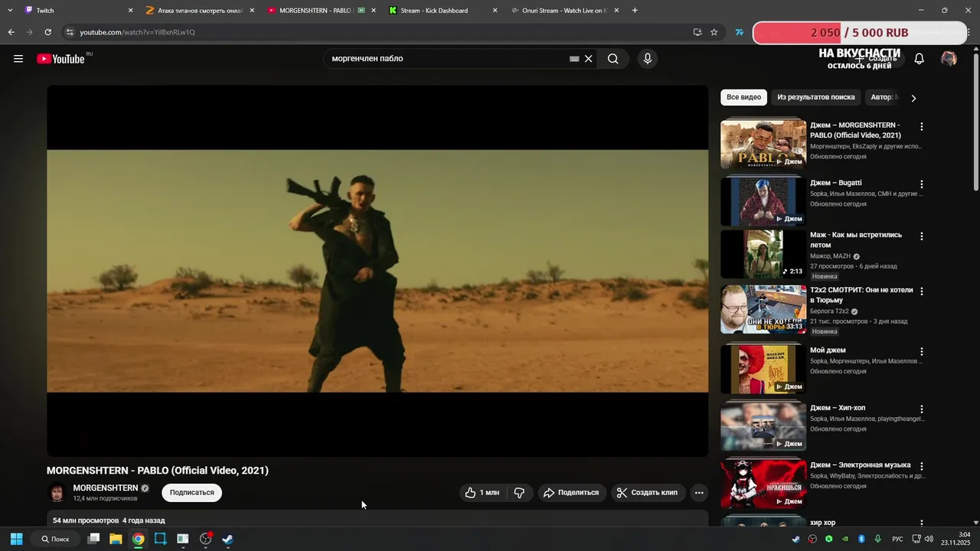Viewport: 980px width, 551px height.
Task: Like the video with thumbs up
Action: click(482, 493)
